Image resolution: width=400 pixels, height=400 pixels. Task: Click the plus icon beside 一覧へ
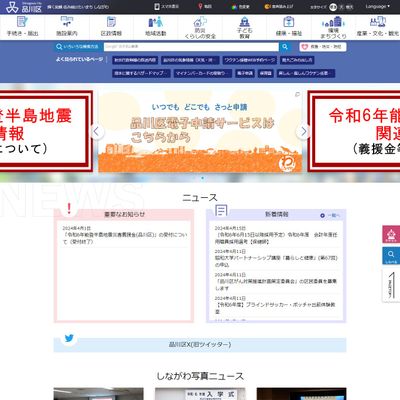[x=322, y=215]
